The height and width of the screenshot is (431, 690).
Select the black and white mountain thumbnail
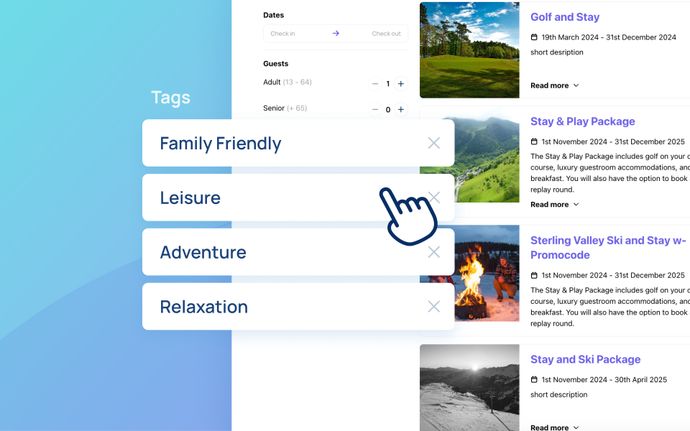click(470, 388)
